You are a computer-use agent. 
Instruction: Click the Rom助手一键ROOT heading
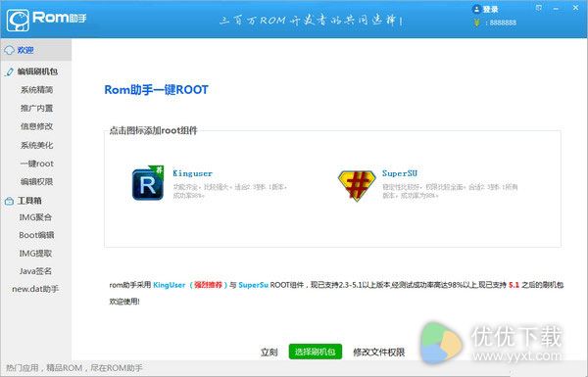click(x=156, y=90)
